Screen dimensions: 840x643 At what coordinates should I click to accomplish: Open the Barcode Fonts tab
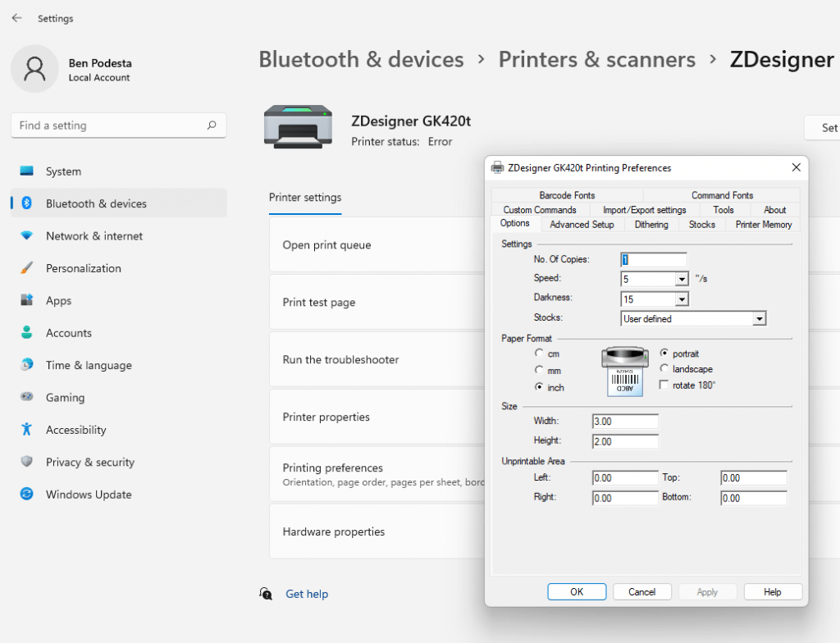click(566, 194)
